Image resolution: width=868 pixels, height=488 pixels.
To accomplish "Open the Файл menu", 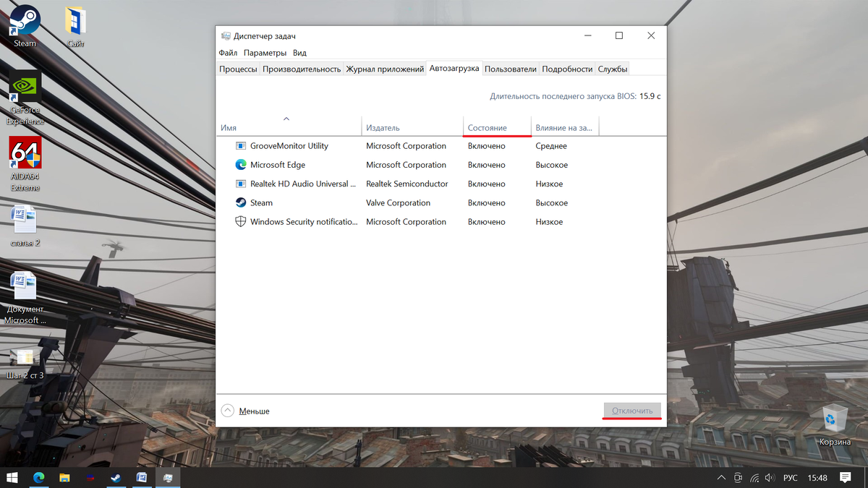I will pos(228,53).
